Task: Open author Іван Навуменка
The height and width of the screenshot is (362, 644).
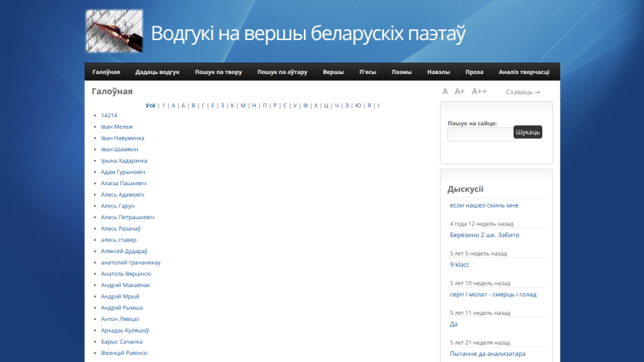Action: (x=123, y=138)
